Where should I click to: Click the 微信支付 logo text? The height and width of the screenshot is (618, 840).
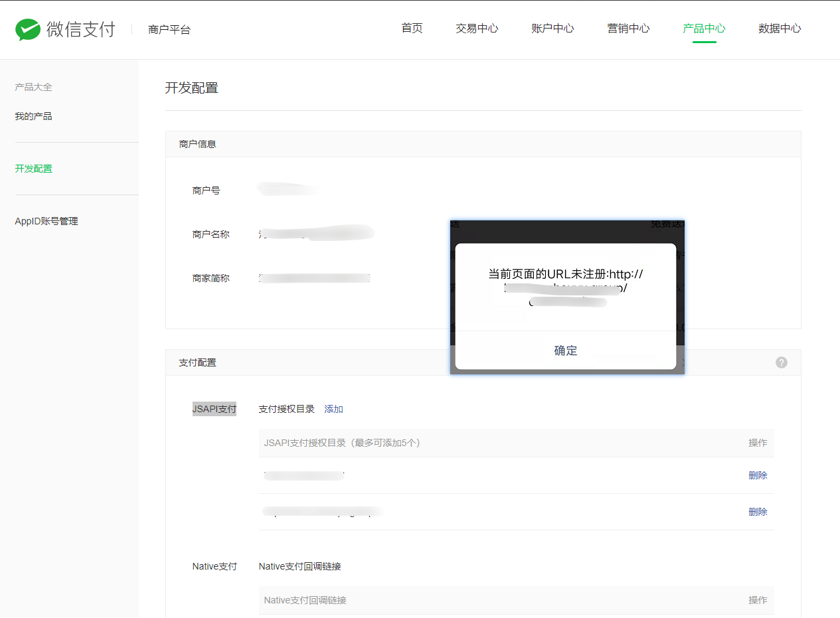click(x=81, y=29)
